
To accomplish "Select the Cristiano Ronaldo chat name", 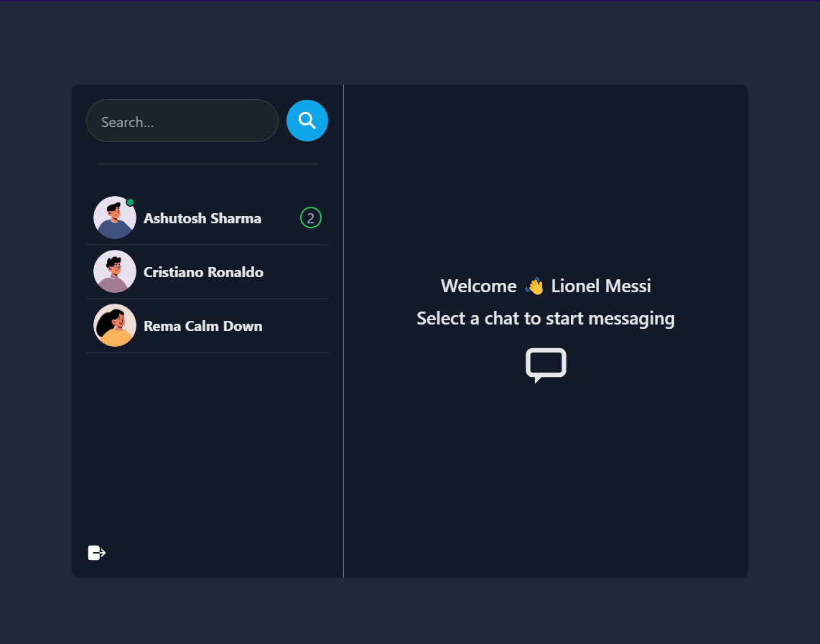I will coord(203,272).
